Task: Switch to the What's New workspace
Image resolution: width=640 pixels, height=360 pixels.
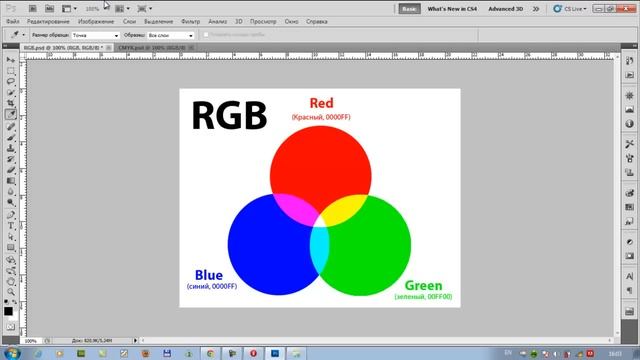Action: coord(452,9)
